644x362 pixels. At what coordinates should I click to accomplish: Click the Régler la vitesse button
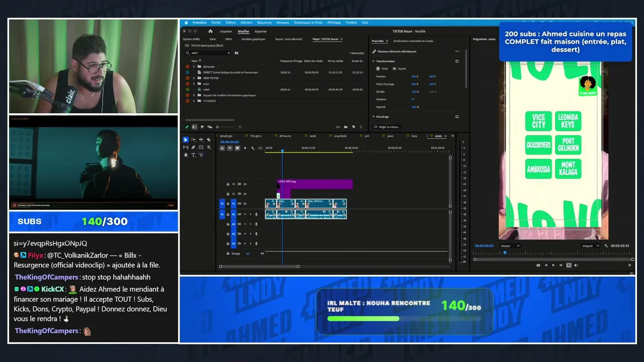pos(387,127)
